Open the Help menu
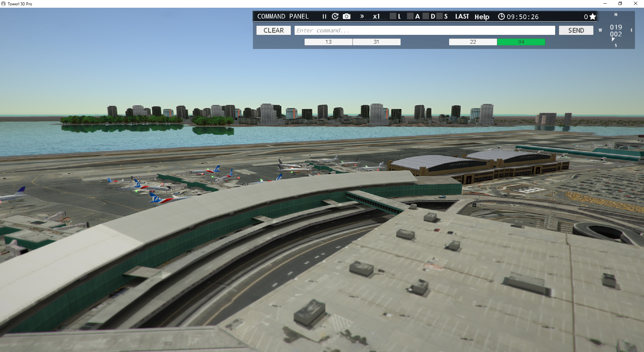Viewport: 644px width, 352px height. pos(482,17)
